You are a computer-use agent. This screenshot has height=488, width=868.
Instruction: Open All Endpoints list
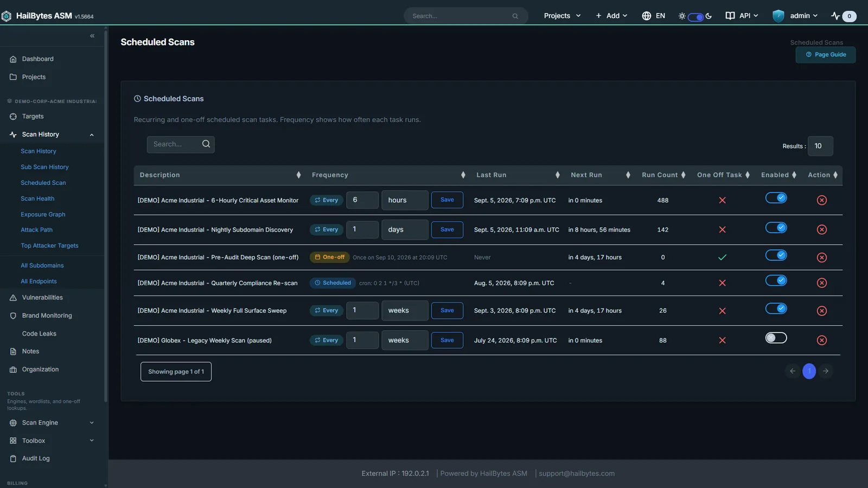[39, 281]
